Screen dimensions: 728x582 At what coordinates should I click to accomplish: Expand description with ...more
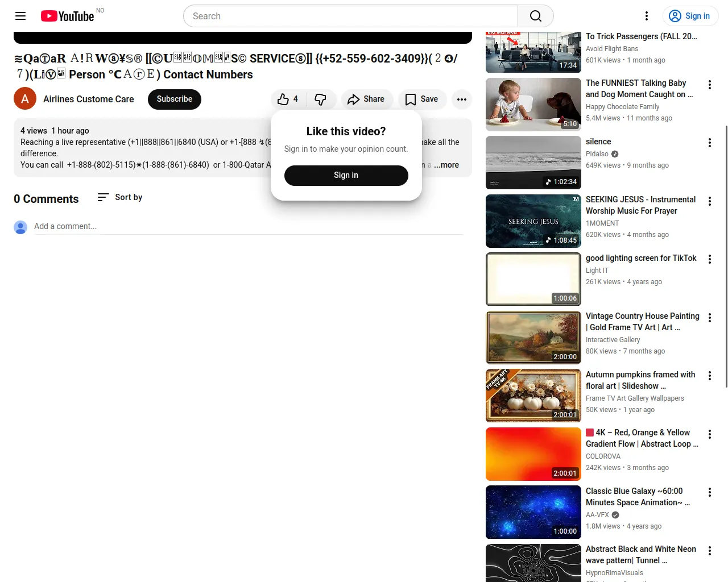(x=447, y=165)
